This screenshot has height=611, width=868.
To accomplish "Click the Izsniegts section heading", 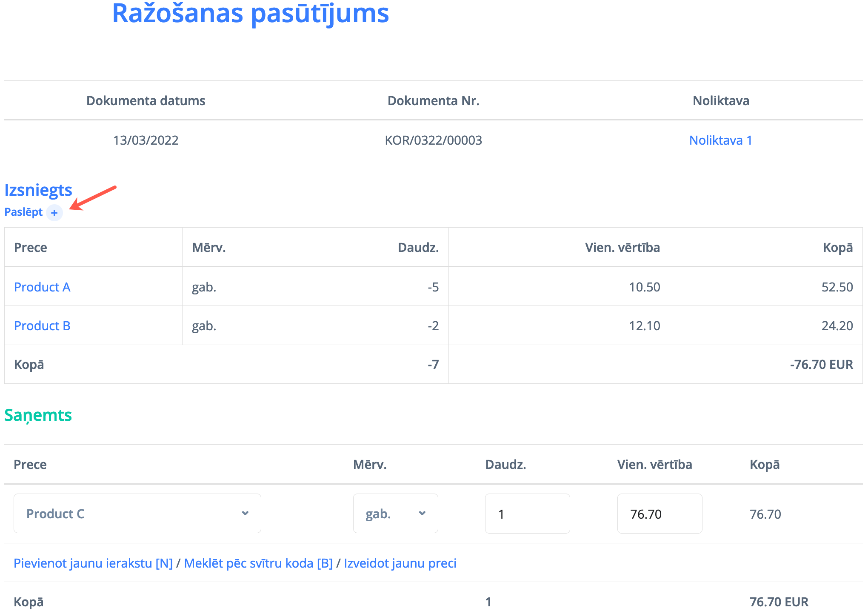I will 38,190.
